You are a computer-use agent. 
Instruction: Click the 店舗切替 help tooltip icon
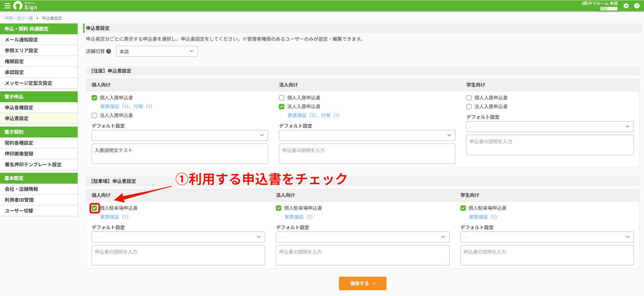coord(109,51)
